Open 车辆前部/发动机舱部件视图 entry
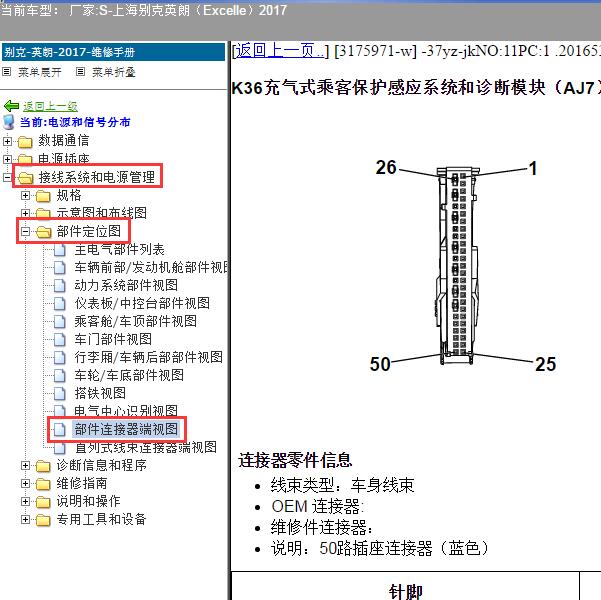The height and width of the screenshot is (600, 601). 151,268
